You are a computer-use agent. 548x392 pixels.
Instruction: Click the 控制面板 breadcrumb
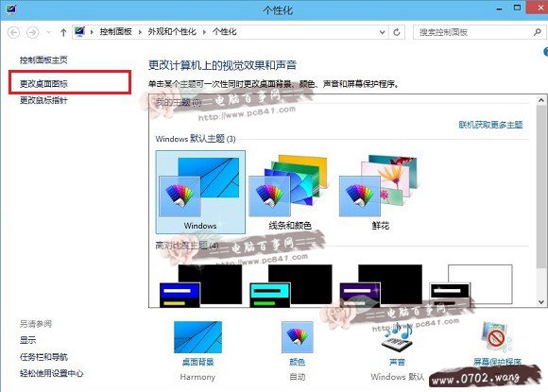pyautogui.click(x=115, y=32)
